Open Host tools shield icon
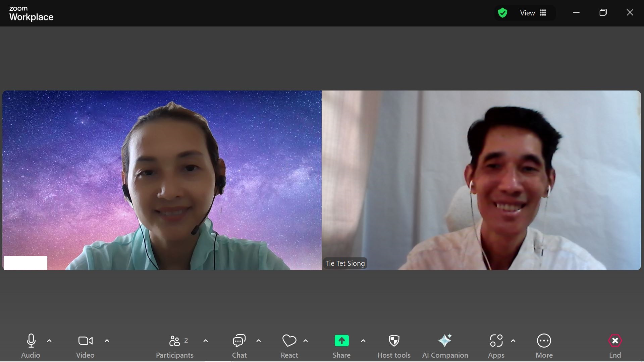 coord(394,341)
